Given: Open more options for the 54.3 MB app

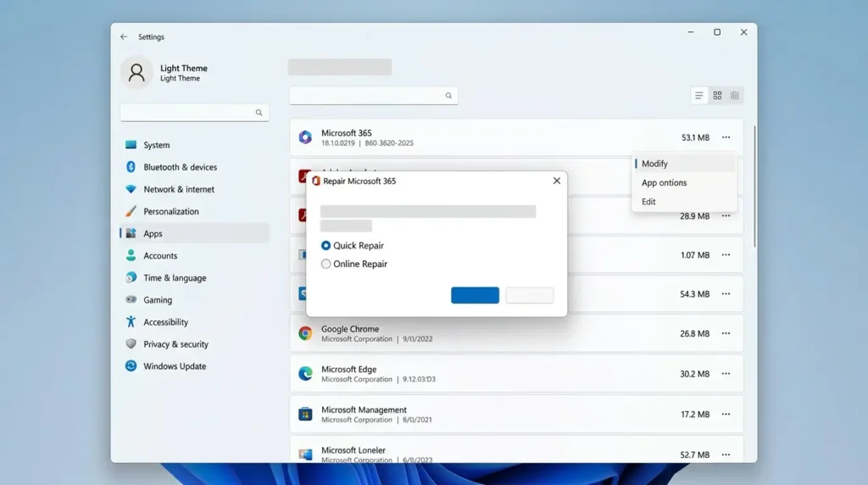Looking at the screenshot, I should click(x=726, y=294).
